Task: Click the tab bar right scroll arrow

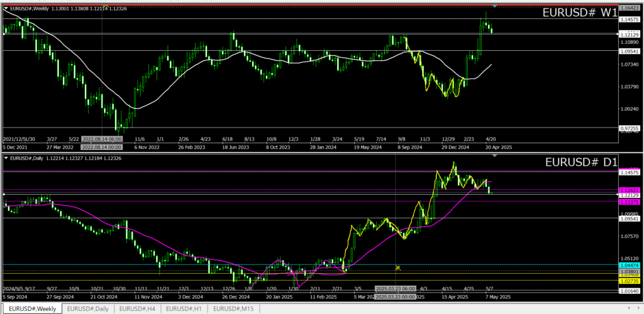Action: [639, 308]
